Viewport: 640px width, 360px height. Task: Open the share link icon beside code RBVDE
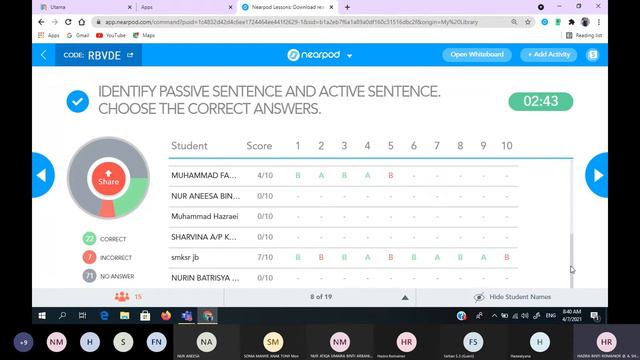130,55
